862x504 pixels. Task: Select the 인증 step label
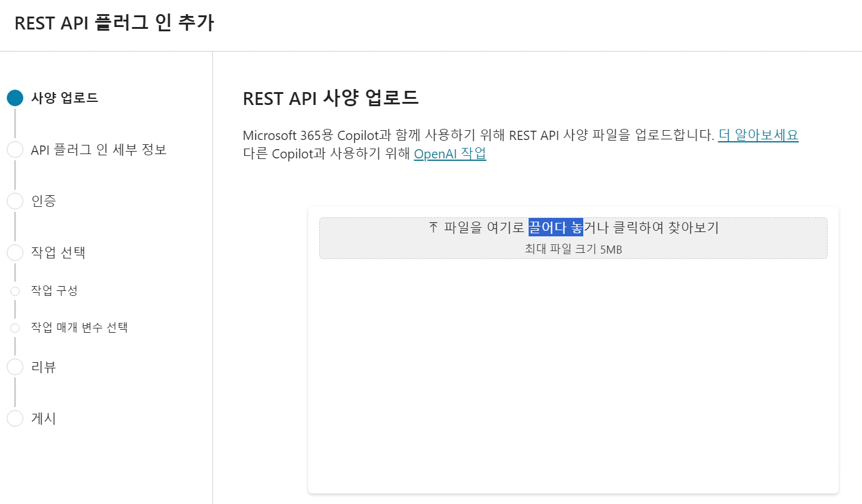[x=44, y=201]
